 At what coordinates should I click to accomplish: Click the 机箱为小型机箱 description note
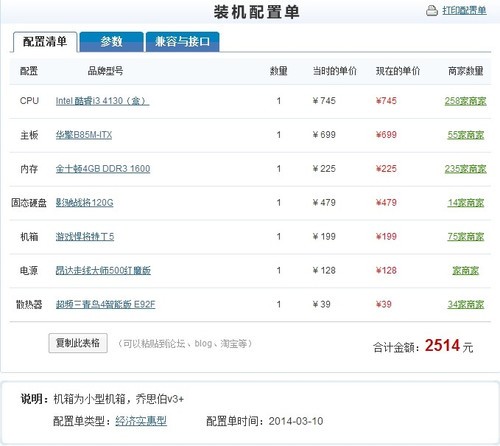point(118,399)
